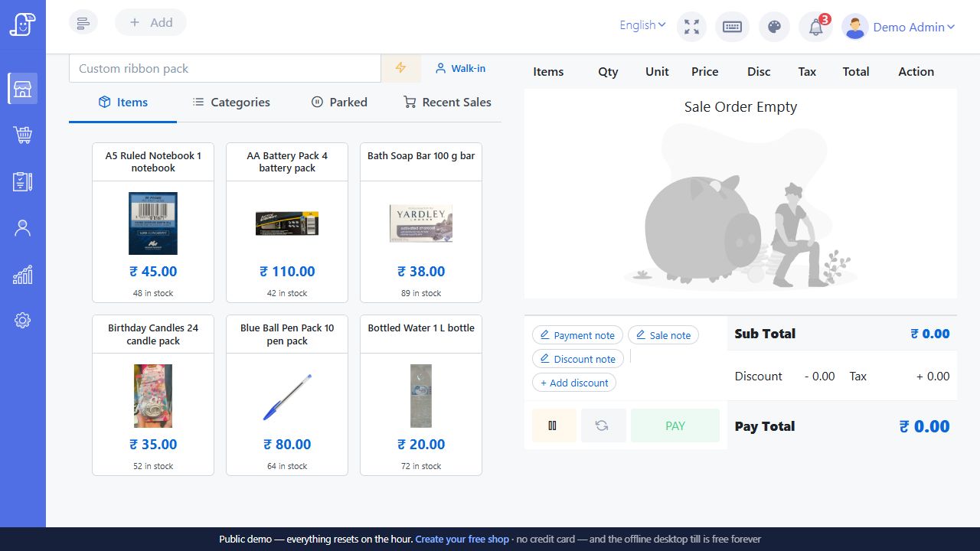Open the clipboard checklist sidebar icon
This screenshot has height=551, width=980.
(x=23, y=181)
